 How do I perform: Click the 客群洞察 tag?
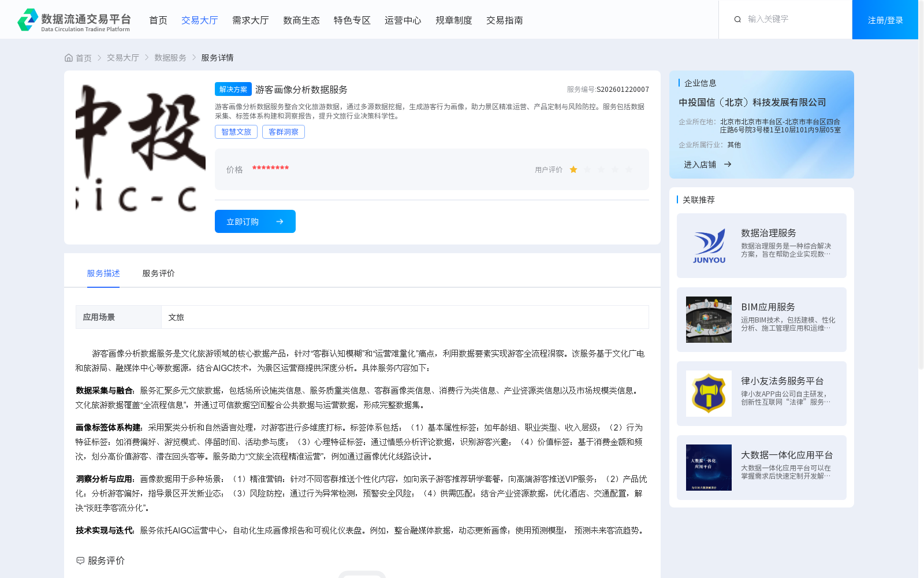point(284,132)
